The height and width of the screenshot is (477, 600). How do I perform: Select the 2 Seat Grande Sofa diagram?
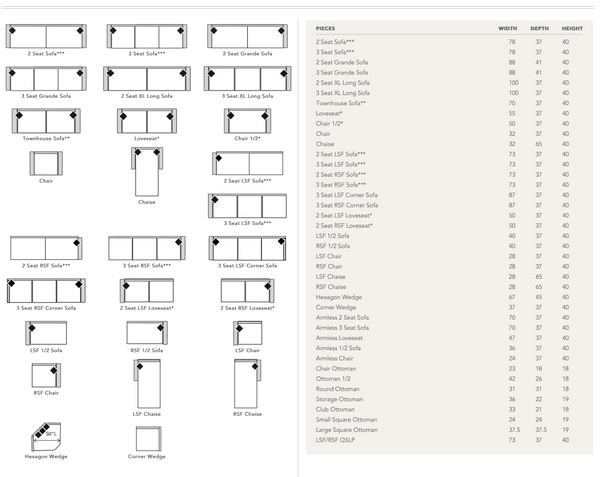click(246, 36)
